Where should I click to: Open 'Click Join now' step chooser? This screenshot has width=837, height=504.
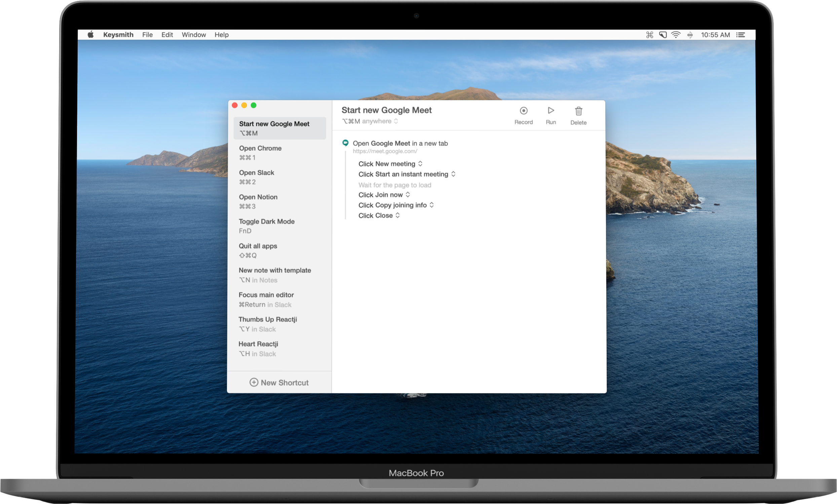[408, 195]
